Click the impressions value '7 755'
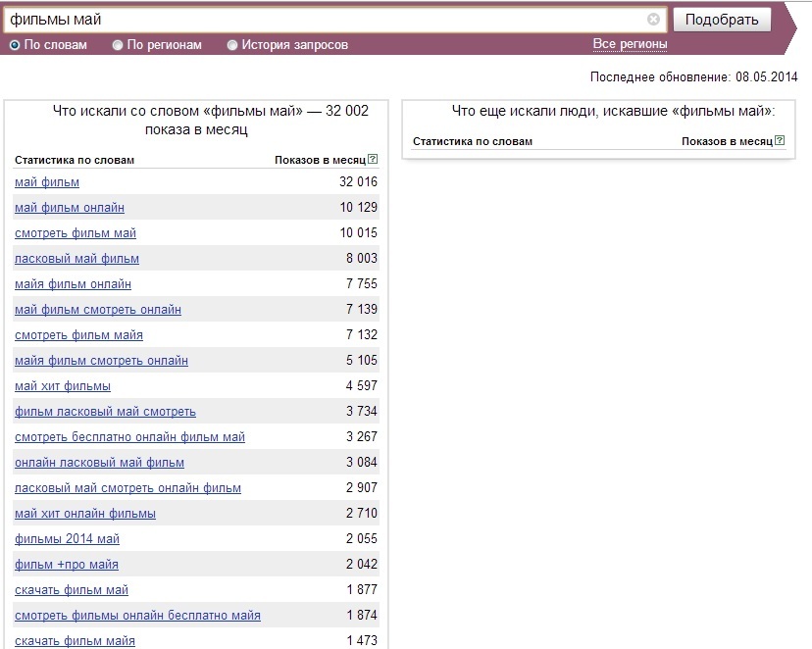 pyautogui.click(x=362, y=283)
